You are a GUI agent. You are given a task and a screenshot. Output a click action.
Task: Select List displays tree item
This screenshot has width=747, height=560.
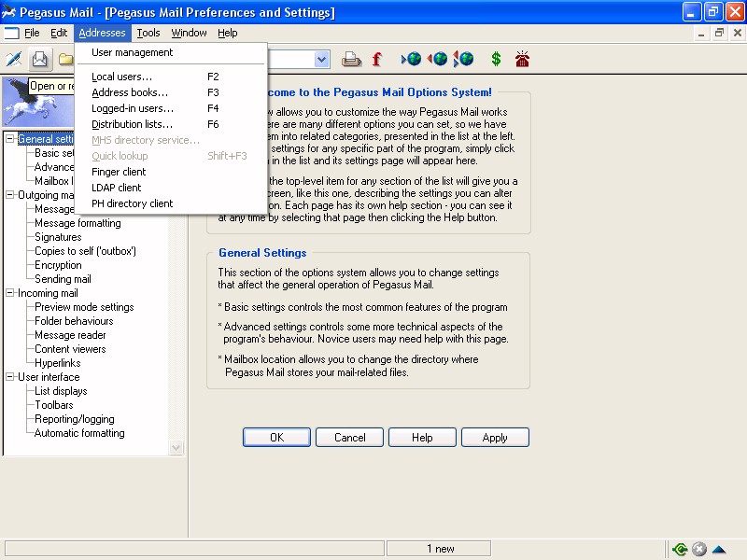(x=61, y=391)
